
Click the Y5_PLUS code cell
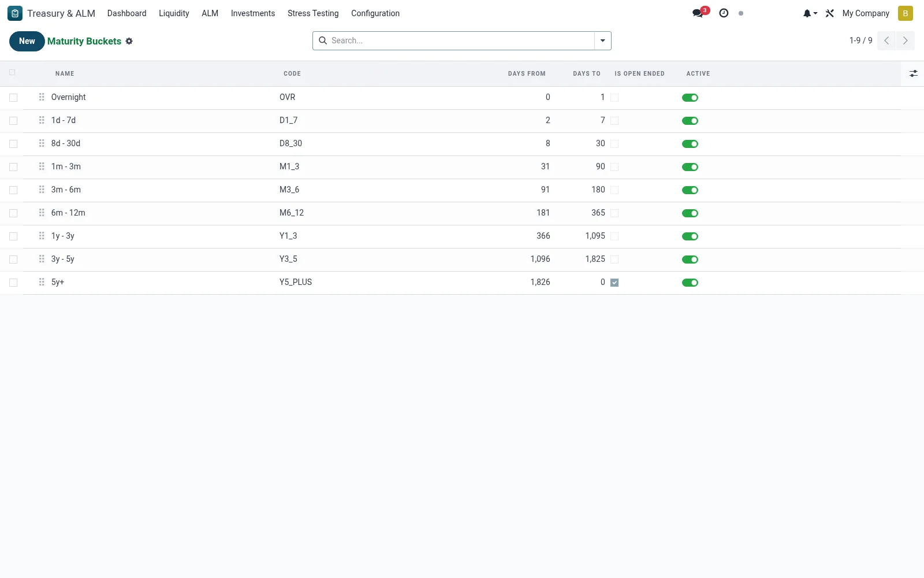click(x=296, y=282)
